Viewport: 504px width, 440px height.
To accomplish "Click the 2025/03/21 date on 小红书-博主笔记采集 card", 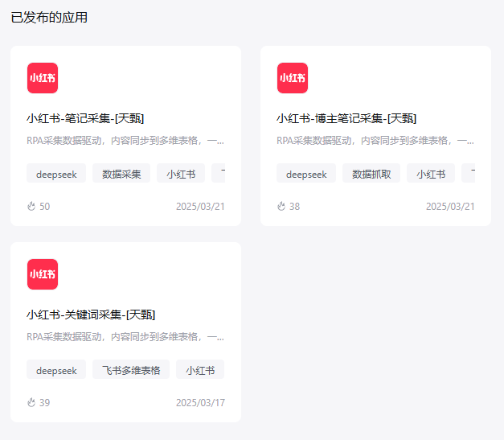I will [x=450, y=207].
